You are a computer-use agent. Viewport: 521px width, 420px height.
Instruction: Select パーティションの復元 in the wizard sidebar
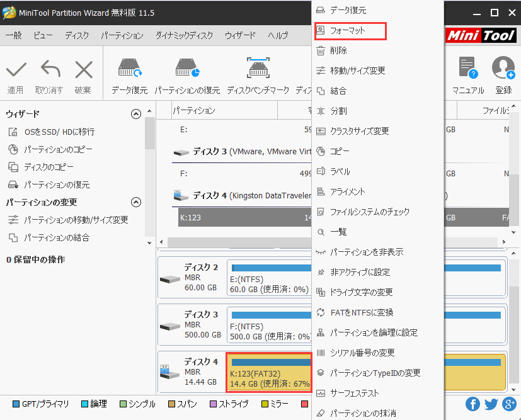pyautogui.click(x=49, y=184)
